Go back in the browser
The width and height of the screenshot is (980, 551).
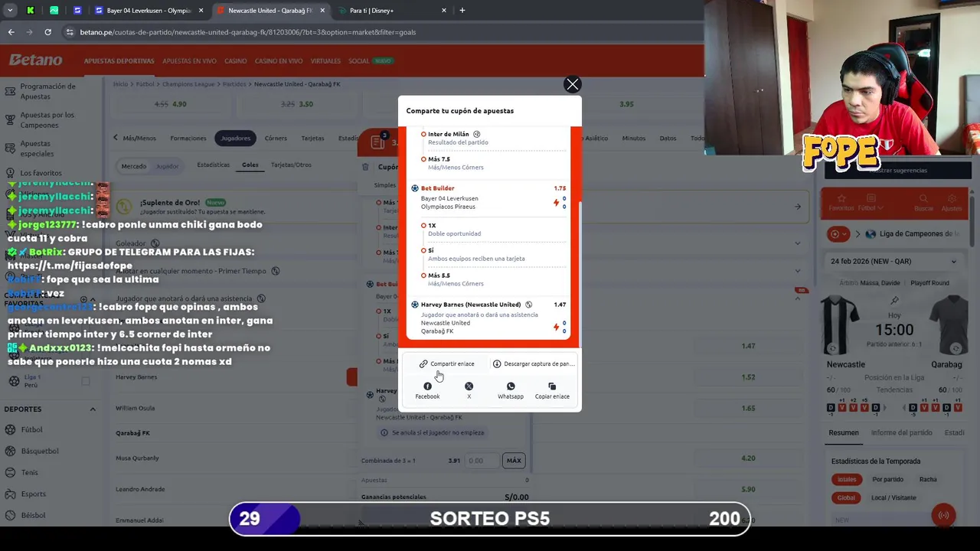click(11, 32)
